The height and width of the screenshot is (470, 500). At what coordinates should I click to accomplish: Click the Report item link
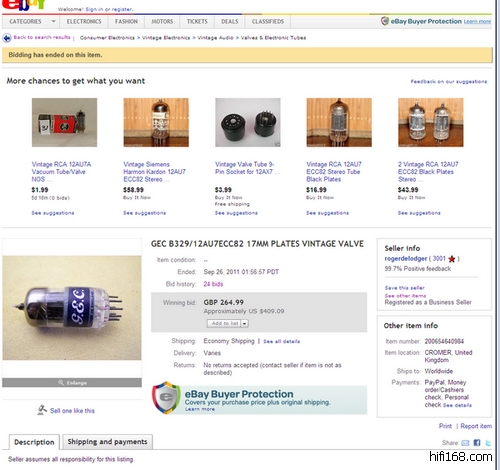pos(476,426)
